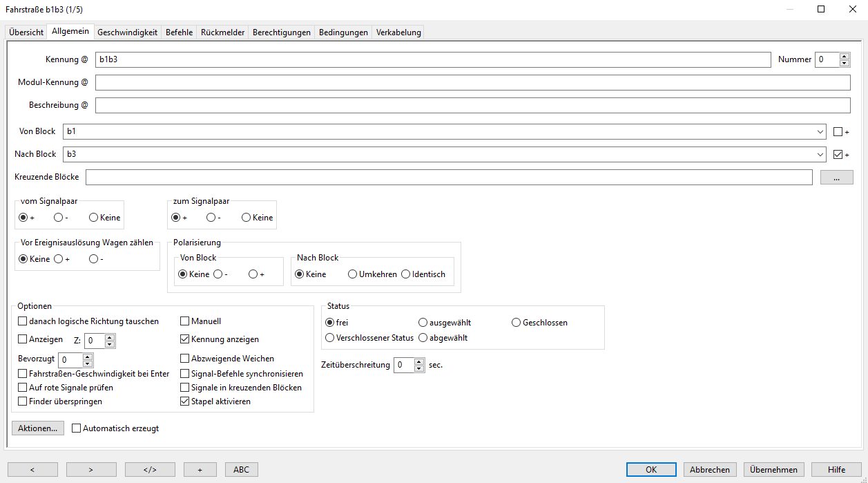The image size is (868, 483).
Task: Uncheck Stapel aktivieren option
Action: (185, 401)
